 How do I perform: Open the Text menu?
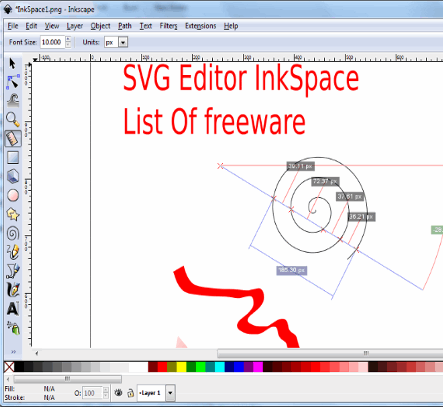[146, 26]
